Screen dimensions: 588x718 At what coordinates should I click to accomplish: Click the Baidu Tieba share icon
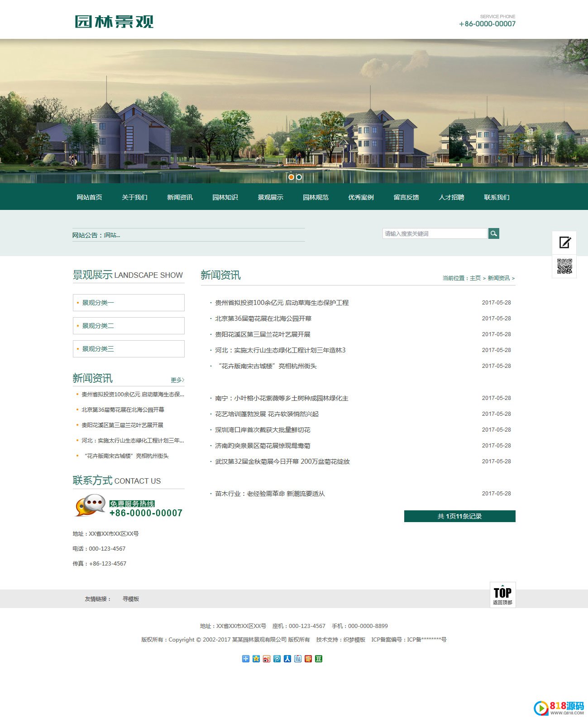(x=298, y=659)
